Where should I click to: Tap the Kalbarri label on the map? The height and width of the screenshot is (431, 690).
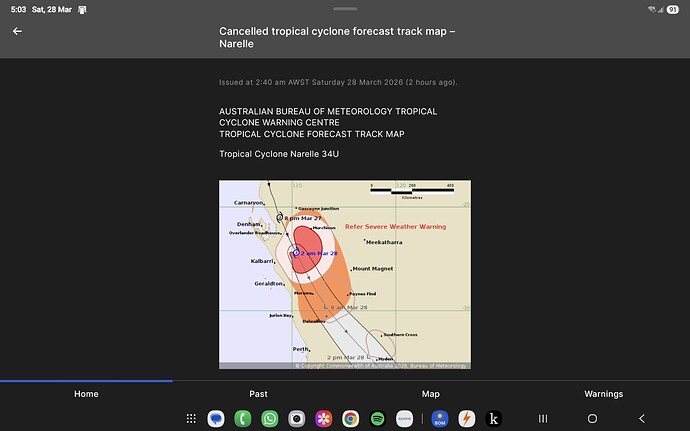click(262, 261)
